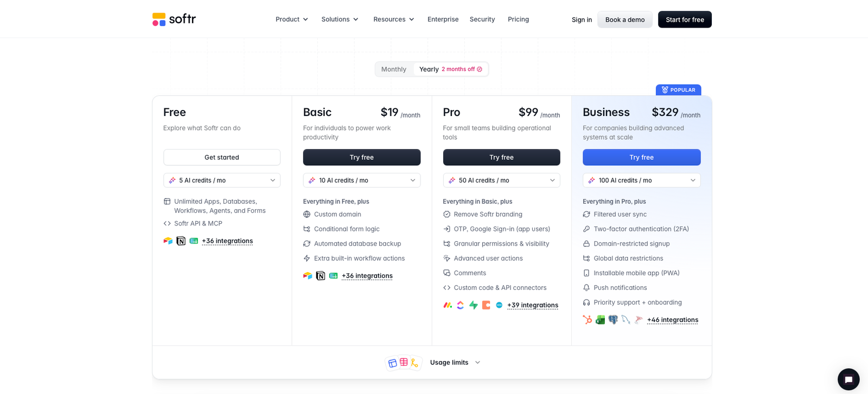The height and width of the screenshot is (394, 868).
Task: Click the lock icon beside Domain-restricted signup
Action: click(x=586, y=244)
